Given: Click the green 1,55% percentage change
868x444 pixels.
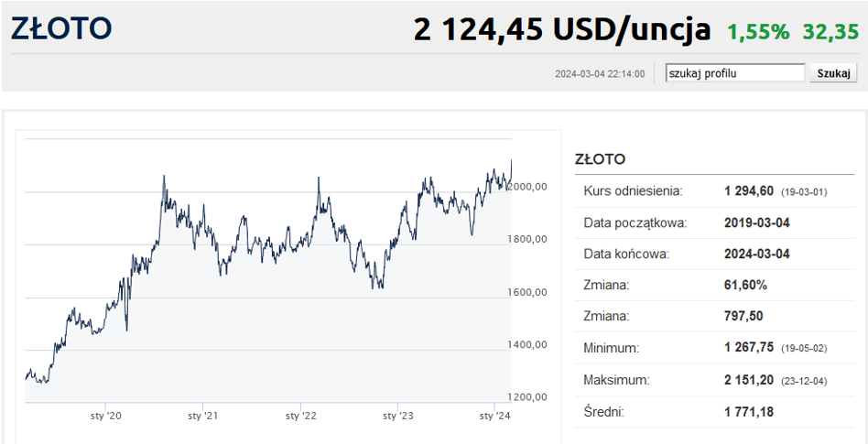Looking at the screenshot, I should [758, 32].
